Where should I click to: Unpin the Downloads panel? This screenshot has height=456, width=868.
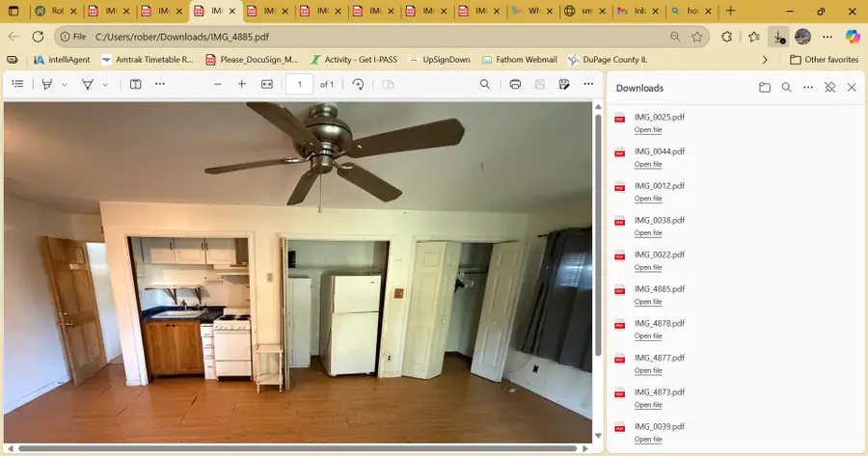(x=829, y=88)
